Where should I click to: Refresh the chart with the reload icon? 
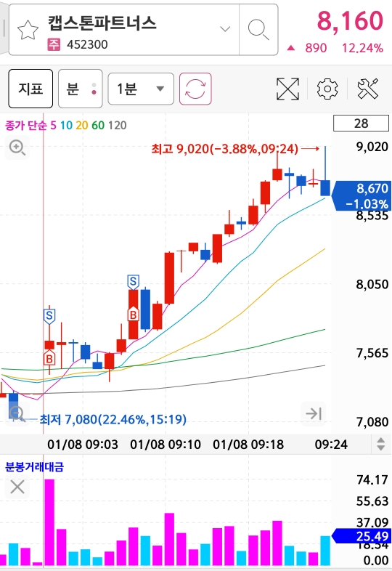point(195,89)
